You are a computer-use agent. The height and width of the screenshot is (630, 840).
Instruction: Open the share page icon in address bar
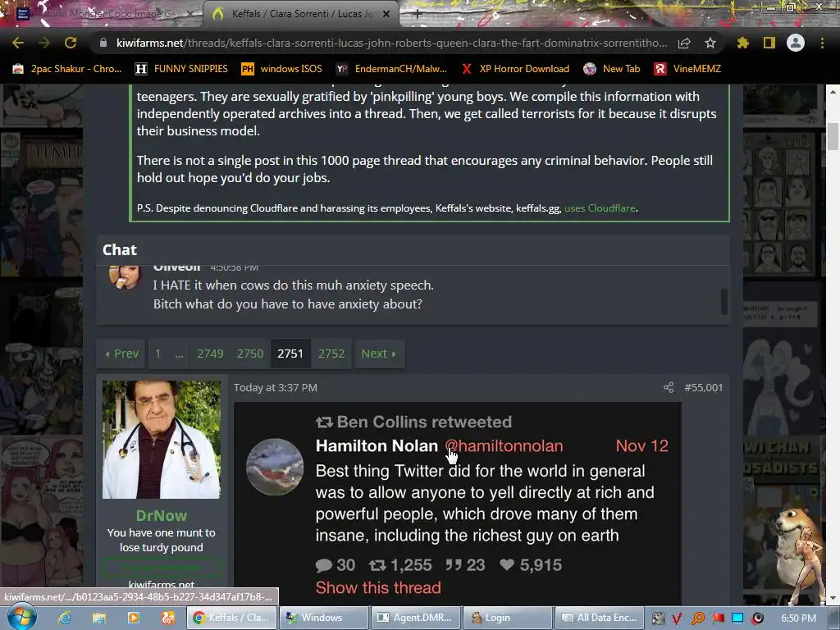(x=684, y=43)
